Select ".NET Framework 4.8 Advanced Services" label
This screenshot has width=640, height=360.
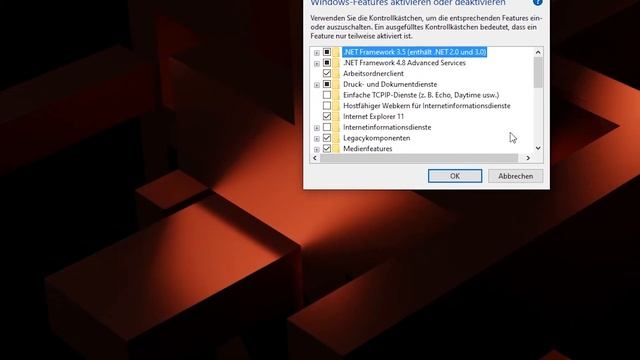click(x=404, y=63)
